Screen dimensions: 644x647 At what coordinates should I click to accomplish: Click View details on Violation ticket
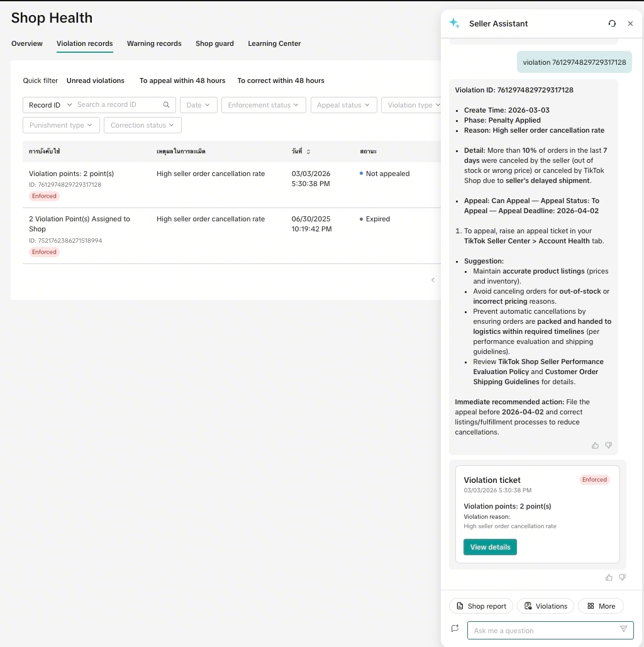click(490, 547)
